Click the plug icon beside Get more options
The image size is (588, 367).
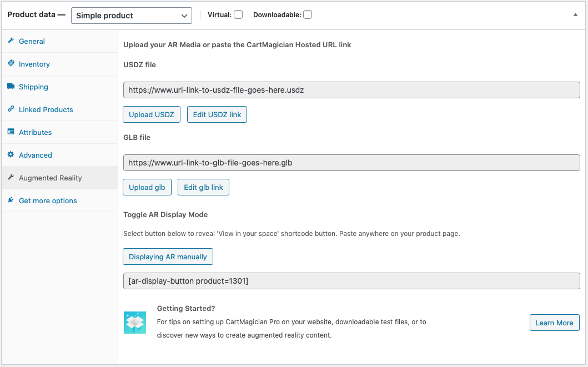11,200
